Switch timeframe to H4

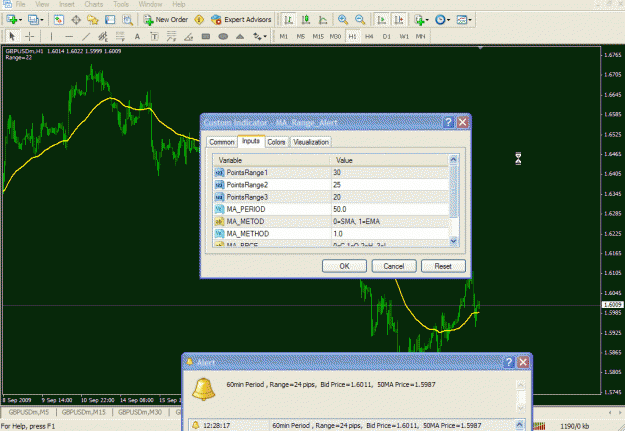point(369,36)
